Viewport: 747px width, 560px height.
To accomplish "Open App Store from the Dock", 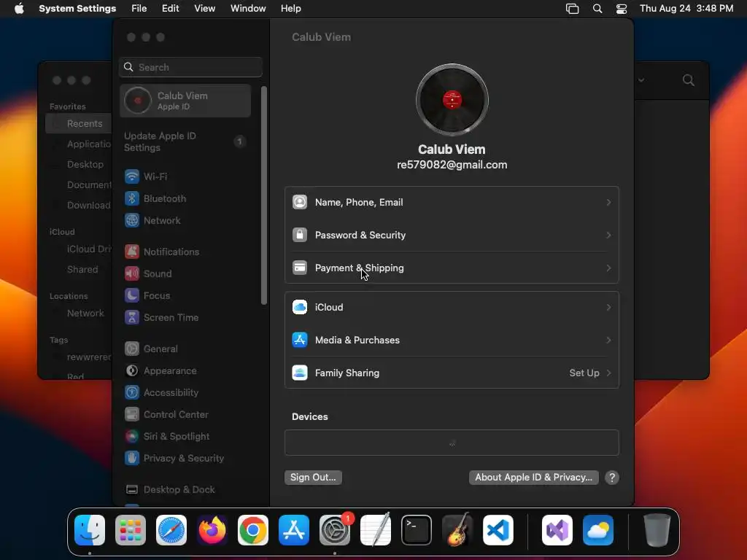I will tap(294, 530).
